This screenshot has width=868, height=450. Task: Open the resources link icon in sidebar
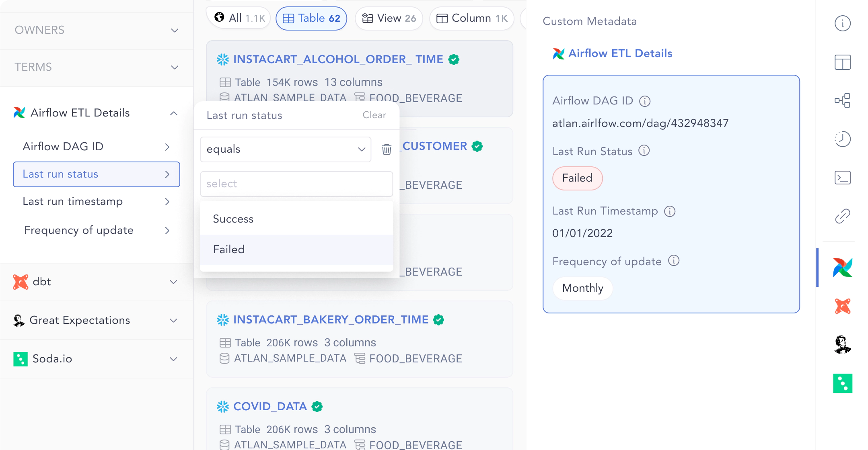pyautogui.click(x=842, y=216)
